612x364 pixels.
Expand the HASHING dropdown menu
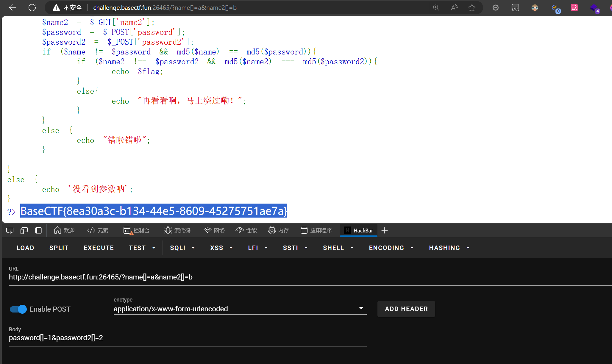pos(449,248)
